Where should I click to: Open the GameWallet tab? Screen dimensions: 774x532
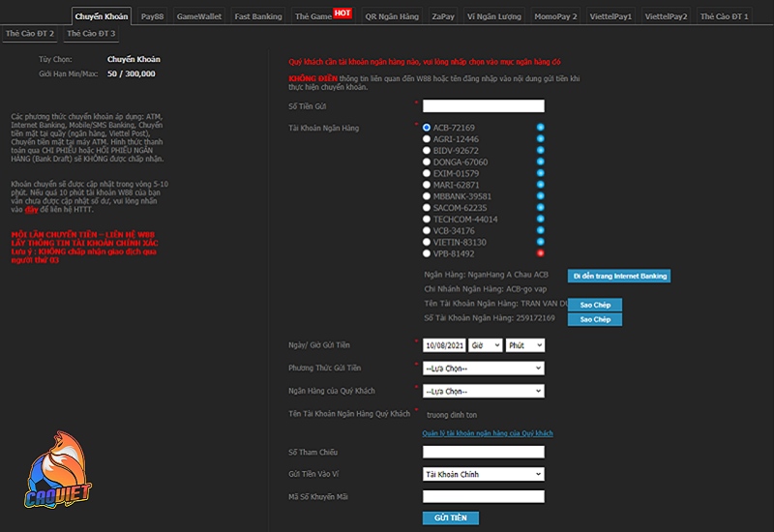click(199, 16)
